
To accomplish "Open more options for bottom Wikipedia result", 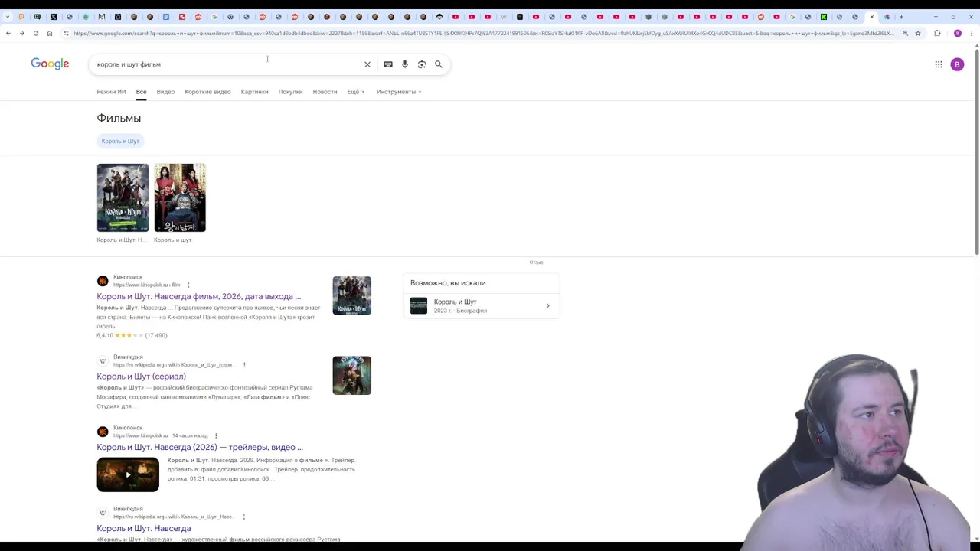I will (244, 517).
